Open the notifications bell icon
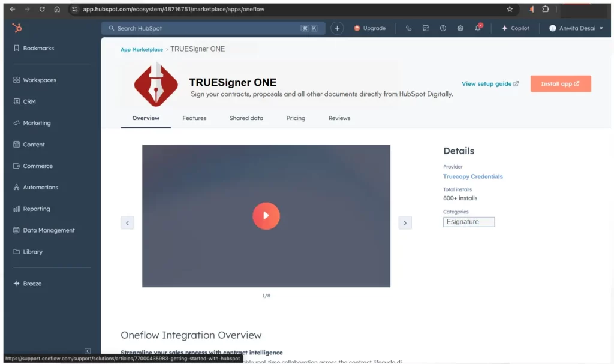Screen dimensions: 614x364 (478, 28)
